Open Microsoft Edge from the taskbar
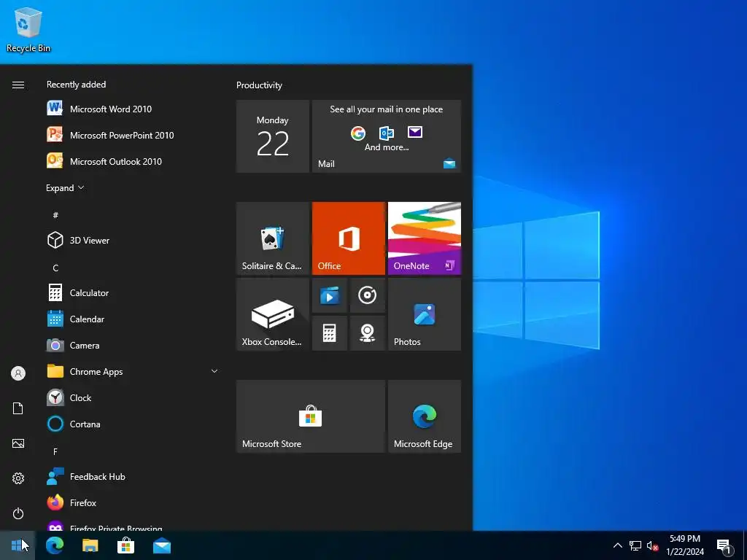 (x=55, y=545)
